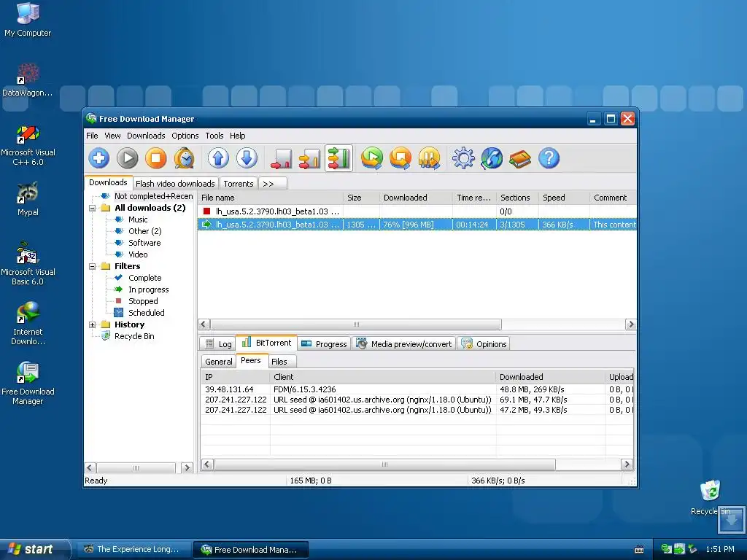Show more tabs with the >> button
Viewport: 747px width, 560px height.
point(272,184)
